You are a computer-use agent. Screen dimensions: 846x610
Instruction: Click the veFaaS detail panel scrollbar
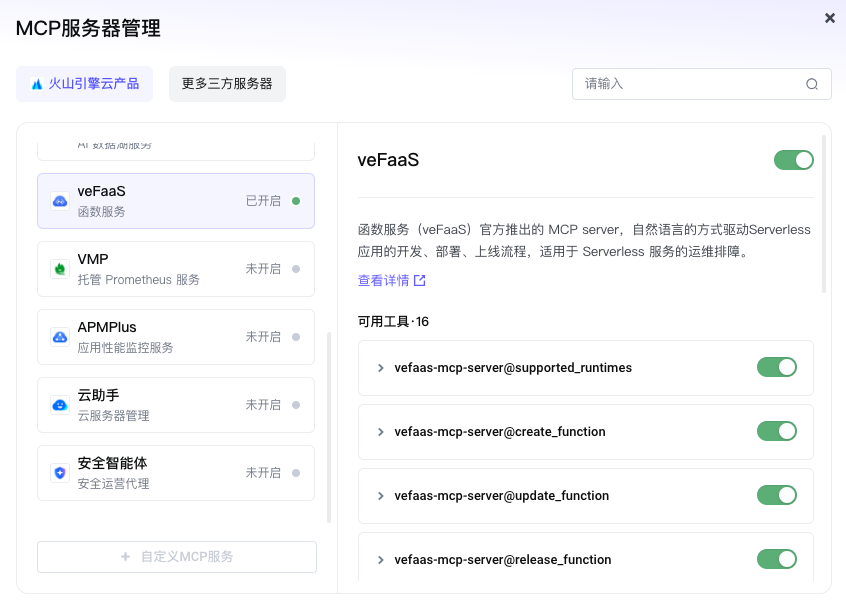point(824,214)
